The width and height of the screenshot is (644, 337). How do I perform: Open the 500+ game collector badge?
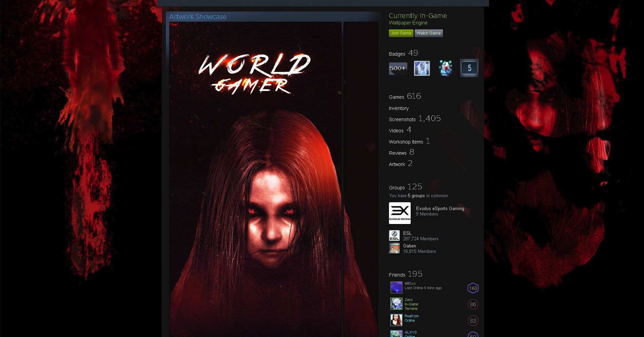[x=398, y=68]
